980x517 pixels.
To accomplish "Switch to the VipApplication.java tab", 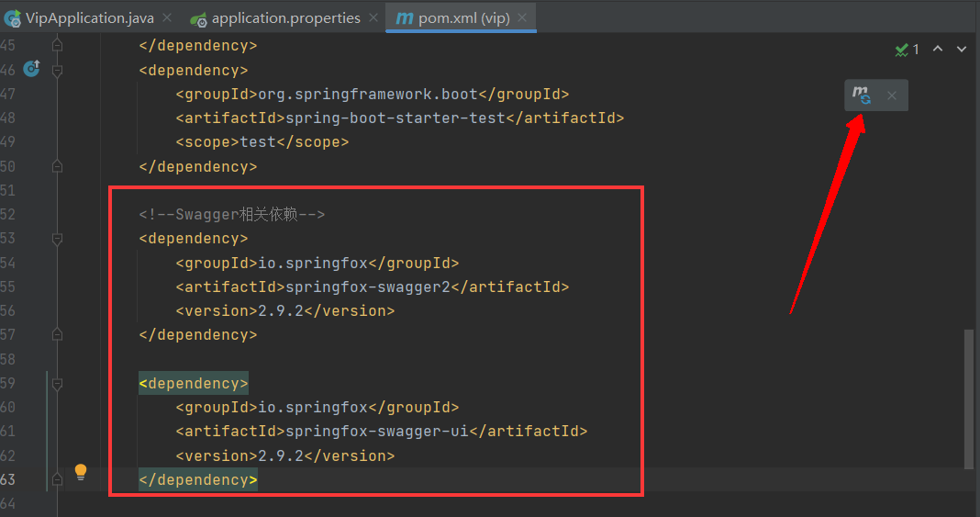I will (x=89, y=18).
